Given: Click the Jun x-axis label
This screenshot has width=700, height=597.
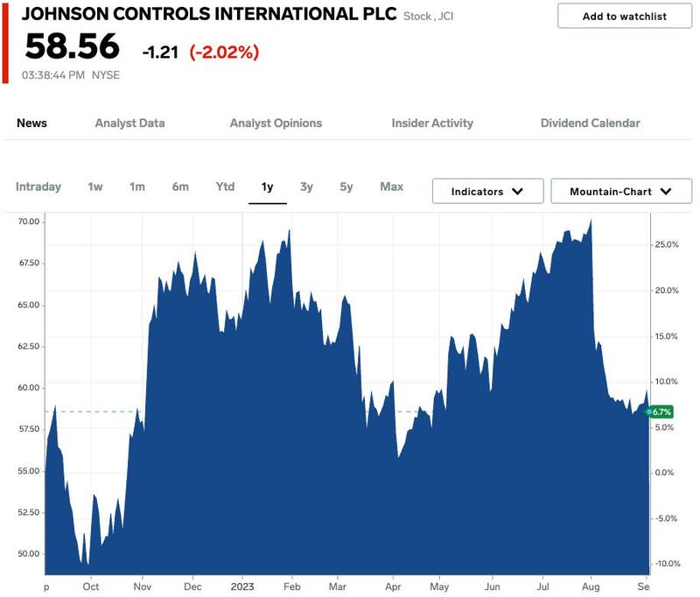Looking at the screenshot, I should coord(493,586).
